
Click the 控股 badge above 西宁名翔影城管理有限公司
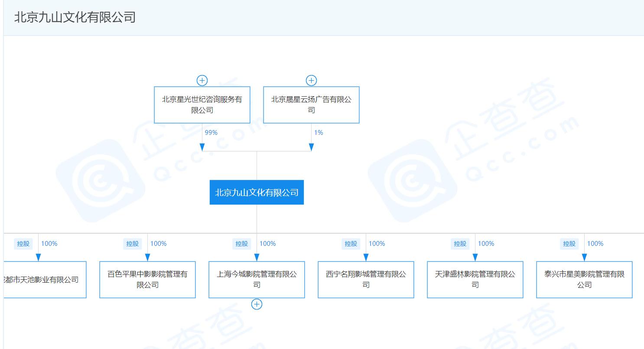coord(350,244)
